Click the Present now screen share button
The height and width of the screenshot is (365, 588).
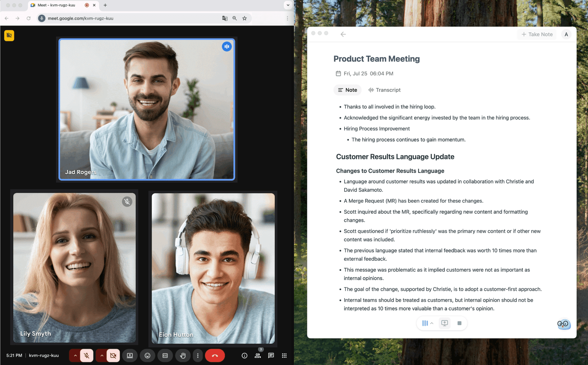(130, 356)
